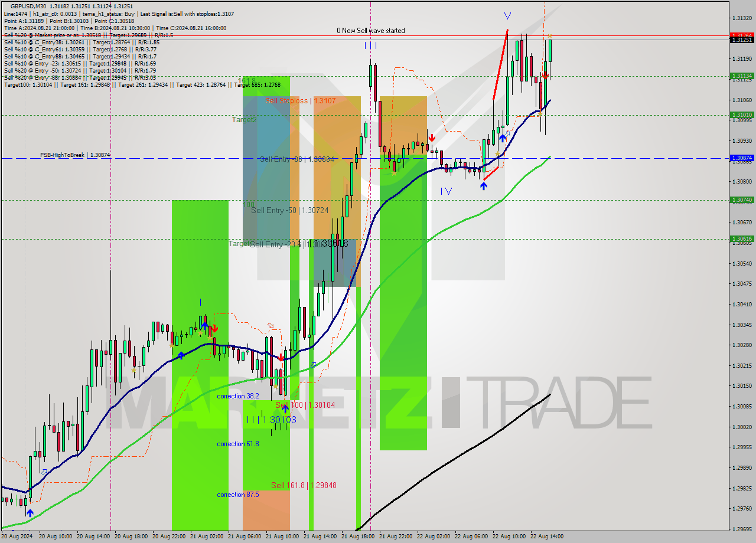The height and width of the screenshot is (543, 756).
Task: Select the green 1.31134 price tag
Action: point(742,76)
